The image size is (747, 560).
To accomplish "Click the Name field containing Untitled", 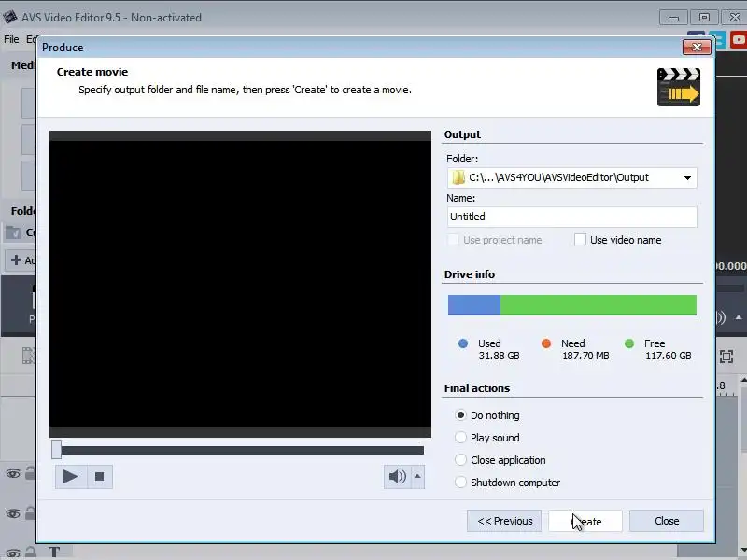I will [571, 217].
